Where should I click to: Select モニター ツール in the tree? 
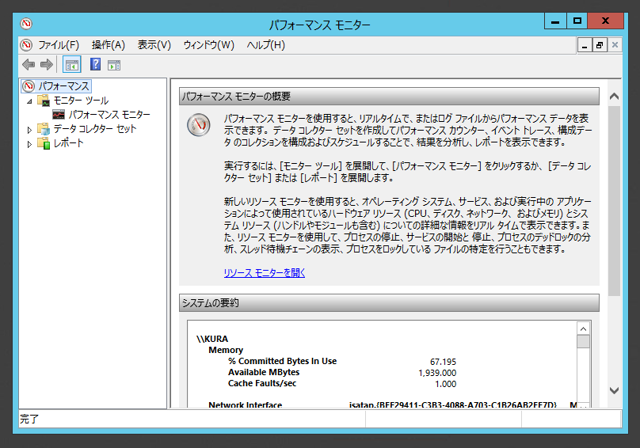(x=81, y=100)
